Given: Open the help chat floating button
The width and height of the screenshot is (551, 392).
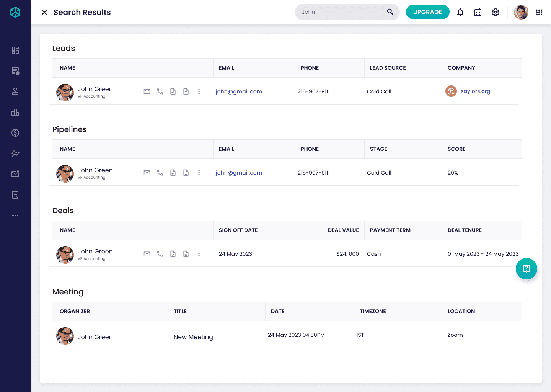Looking at the screenshot, I should (527, 269).
